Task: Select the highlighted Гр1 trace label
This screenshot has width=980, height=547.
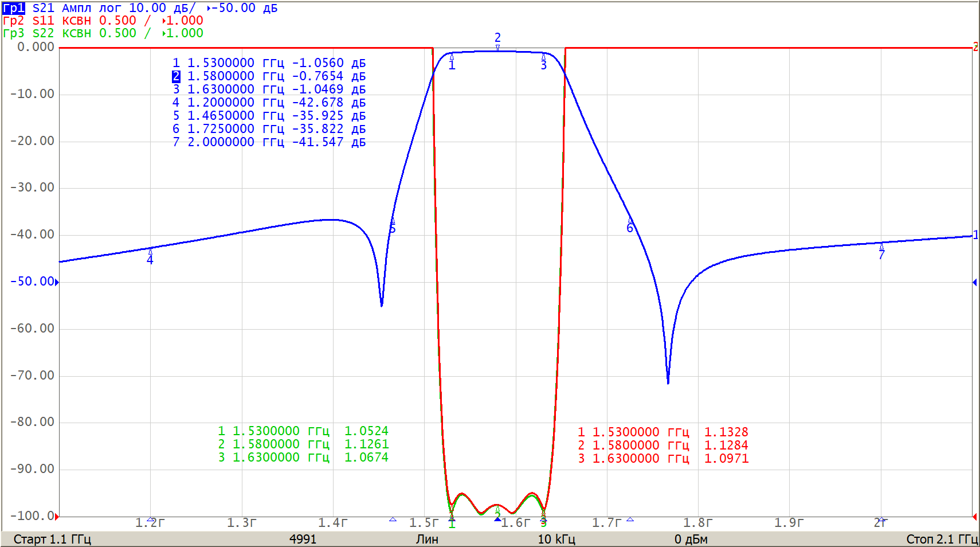Action: tap(14, 8)
